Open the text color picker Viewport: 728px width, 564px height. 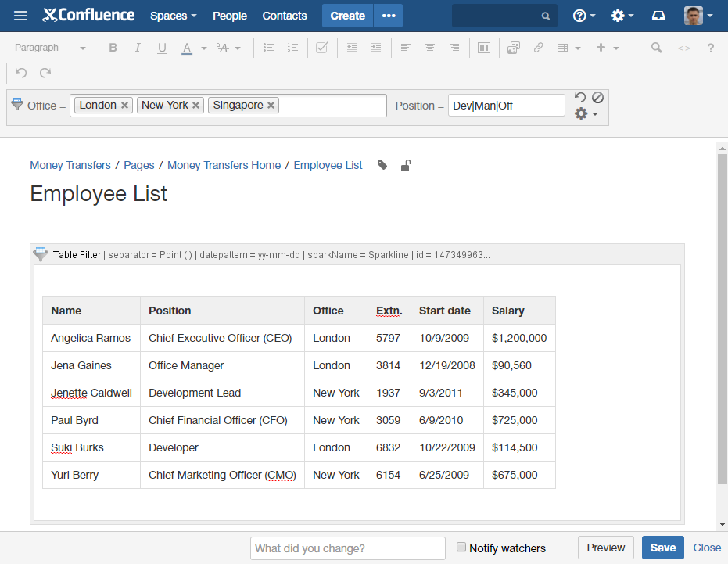point(203,48)
